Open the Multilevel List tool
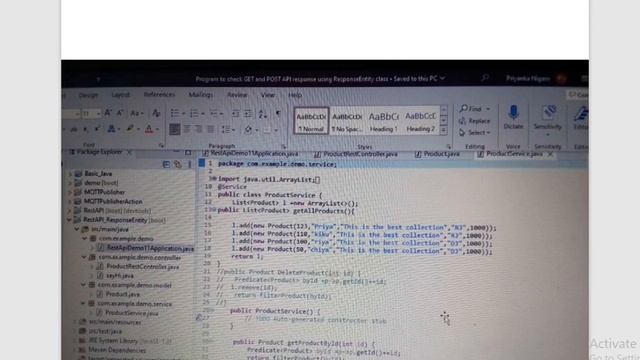The width and height of the screenshot is (640, 360). 213,113
